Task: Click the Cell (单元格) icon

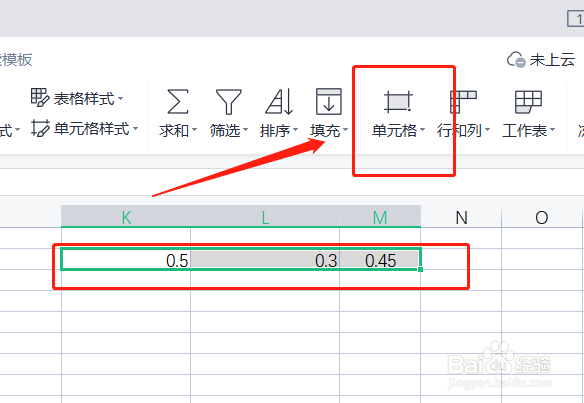Action: tap(398, 102)
